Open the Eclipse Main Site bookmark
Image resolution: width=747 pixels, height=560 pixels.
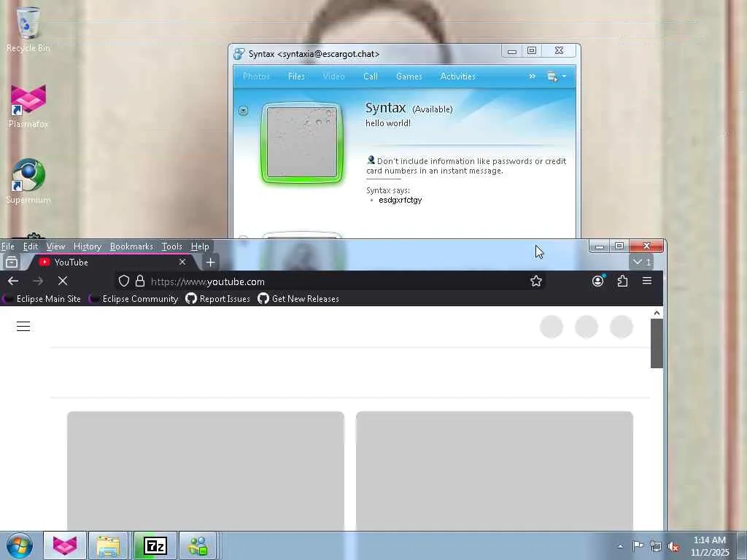point(43,298)
